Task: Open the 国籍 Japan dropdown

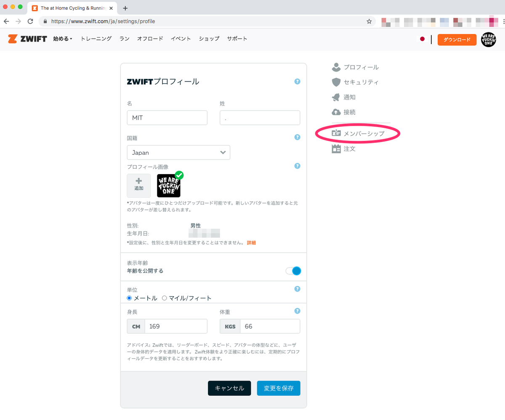Action: coord(178,153)
